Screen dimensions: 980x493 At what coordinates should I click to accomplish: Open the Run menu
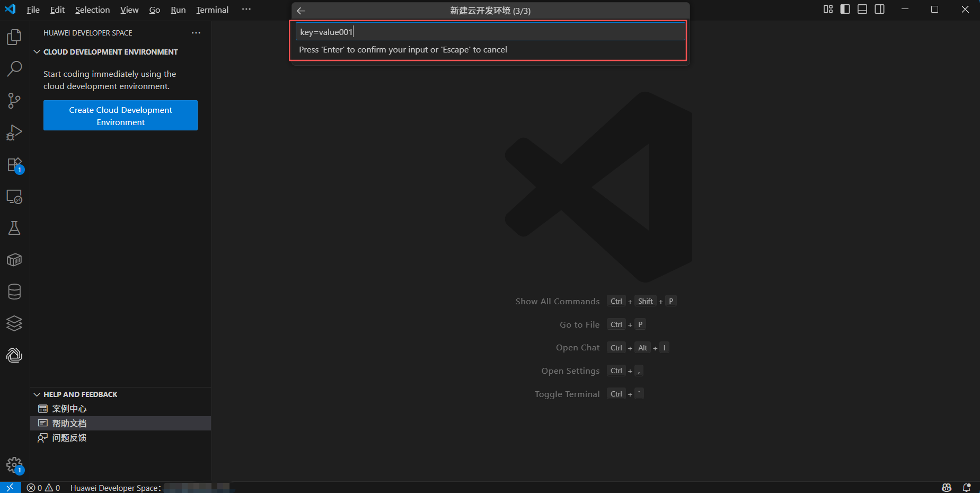point(178,10)
